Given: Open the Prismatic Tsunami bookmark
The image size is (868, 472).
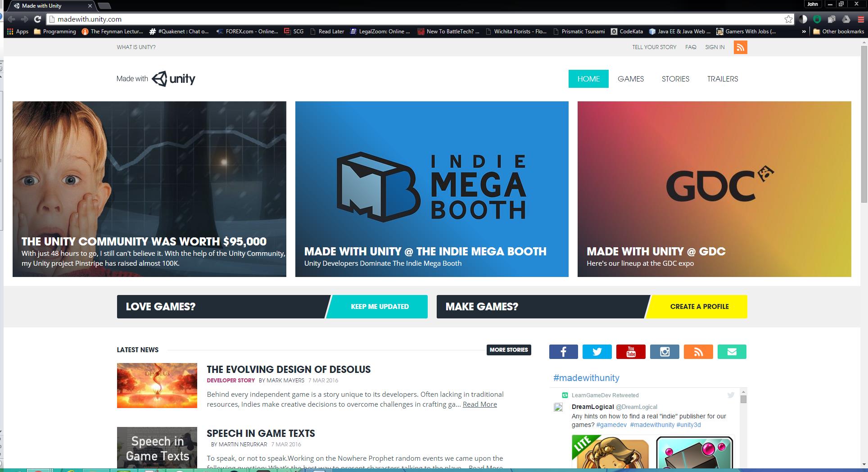Looking at the screenshot, I should coord(579,32).
